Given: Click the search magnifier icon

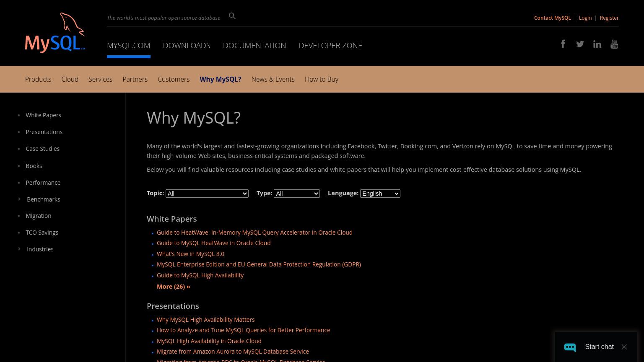Looking at the screenshot, I should coord(232,16).
